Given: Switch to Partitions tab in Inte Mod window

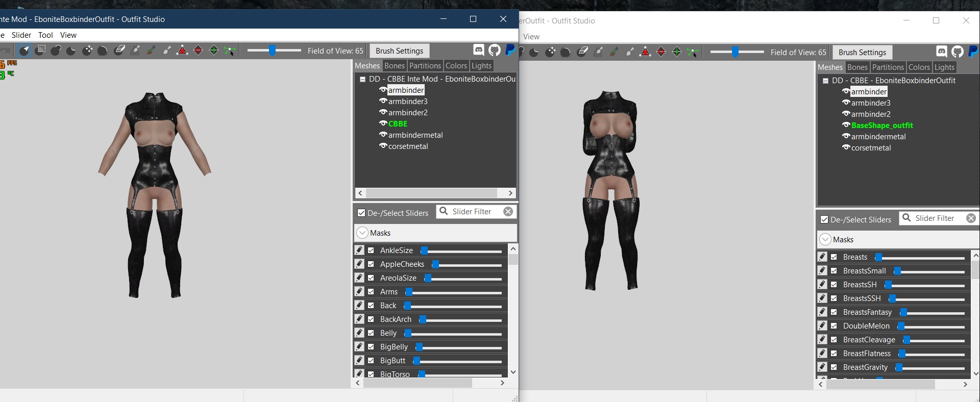Looking at the screenshot, I should pyautogui.click(x=425, y=65).
